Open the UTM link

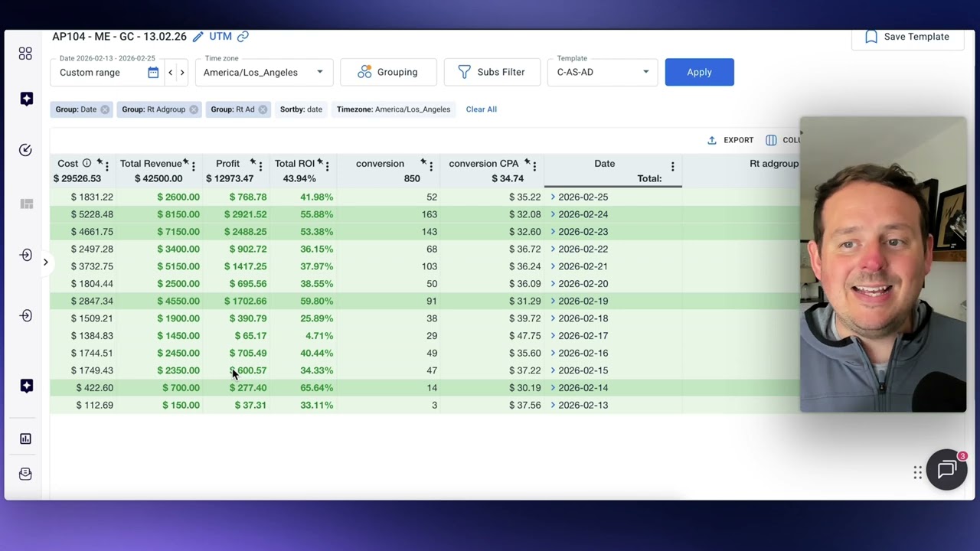(x=220, y=37)
